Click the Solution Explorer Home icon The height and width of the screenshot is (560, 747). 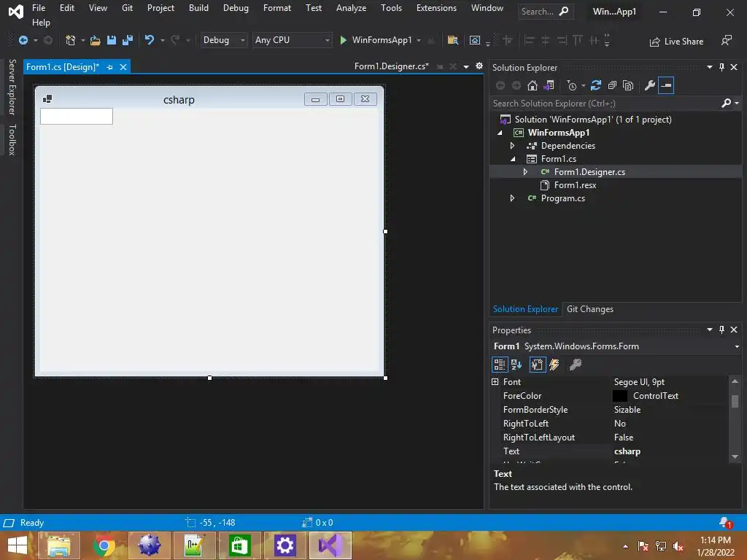click(x=532, y=86)
